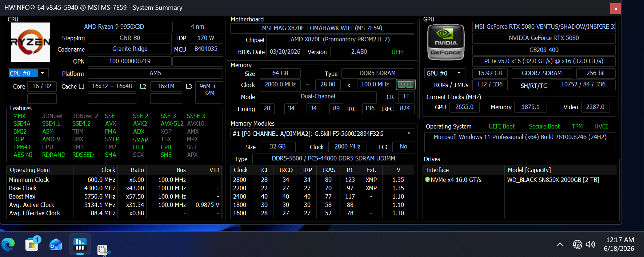Image resolution: width=644 pixels, height=257 pixels.
Task: Click the Granite Ridge codename value
Action: coord(130,49)
